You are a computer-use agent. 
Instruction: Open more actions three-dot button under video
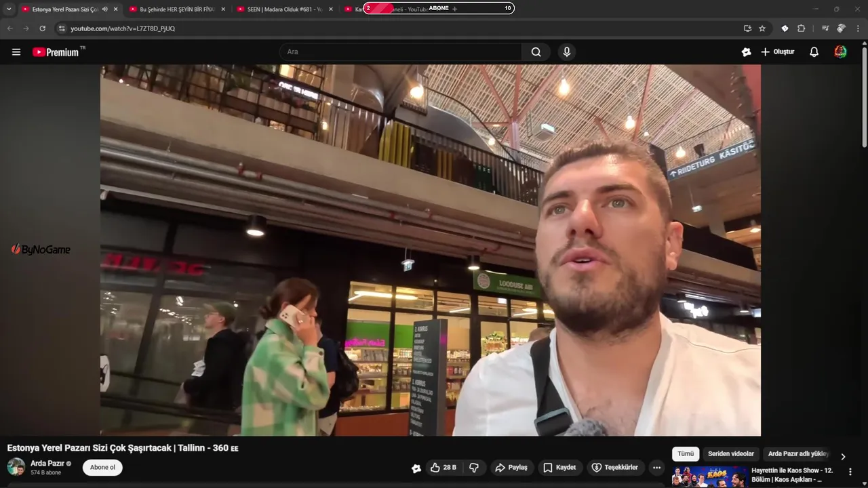click(656, 468)
